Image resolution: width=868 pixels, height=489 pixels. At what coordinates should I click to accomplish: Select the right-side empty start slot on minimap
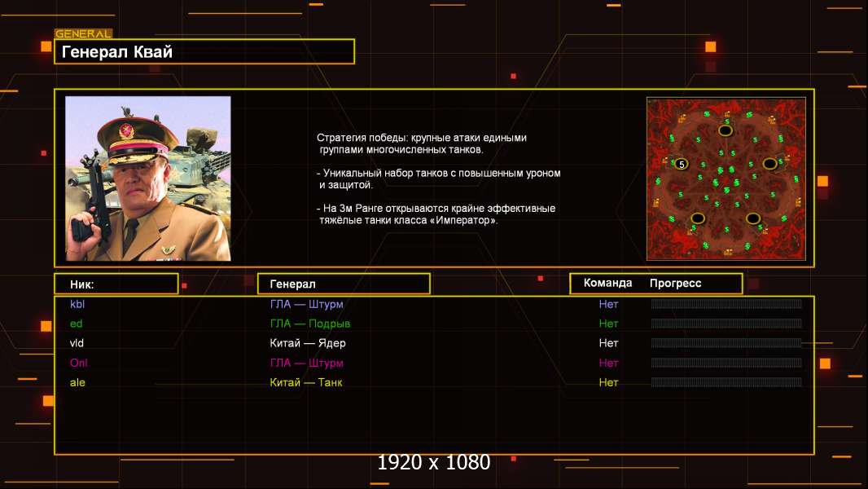769,164
